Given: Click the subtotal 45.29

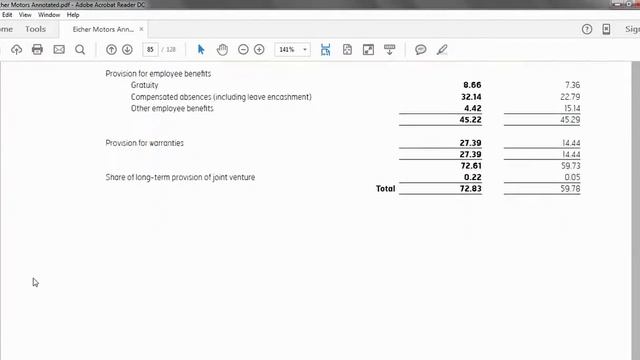Looking at the screenshot, I should tap(570, 120).
